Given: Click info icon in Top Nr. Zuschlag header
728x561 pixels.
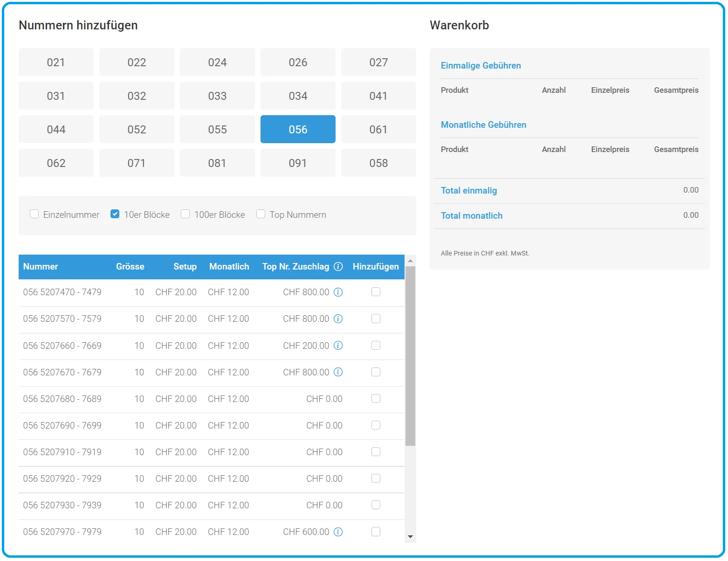Looking at the screenshot, I should click(x=338, y=266).
